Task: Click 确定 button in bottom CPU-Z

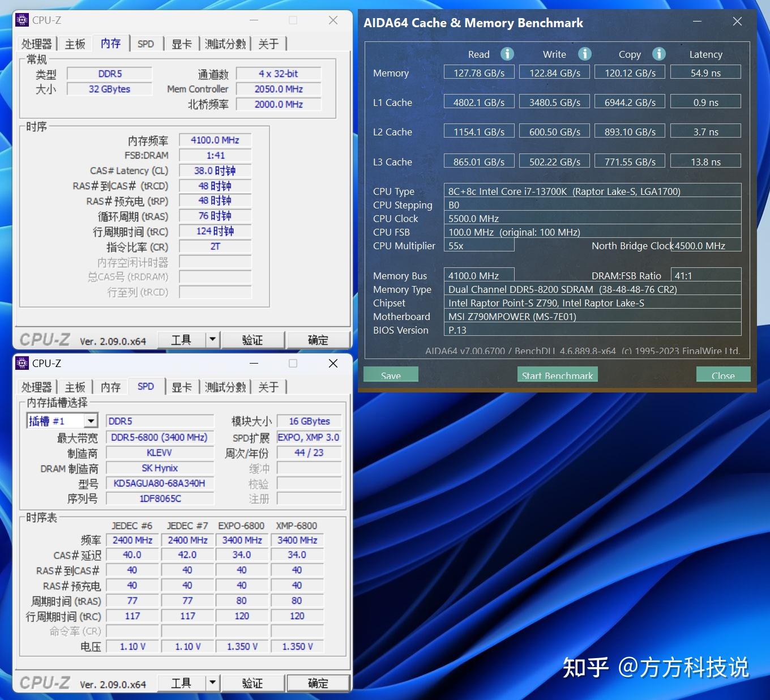Action: [x=318, y=683]
